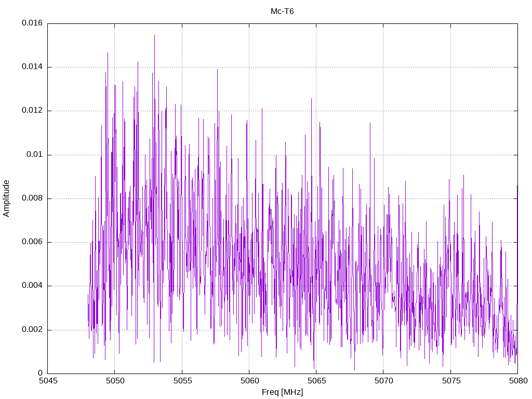Click the 5080 x-axis tick label
Screen dimensions: 532x399
pyautogui.click(x=518, y=381)
